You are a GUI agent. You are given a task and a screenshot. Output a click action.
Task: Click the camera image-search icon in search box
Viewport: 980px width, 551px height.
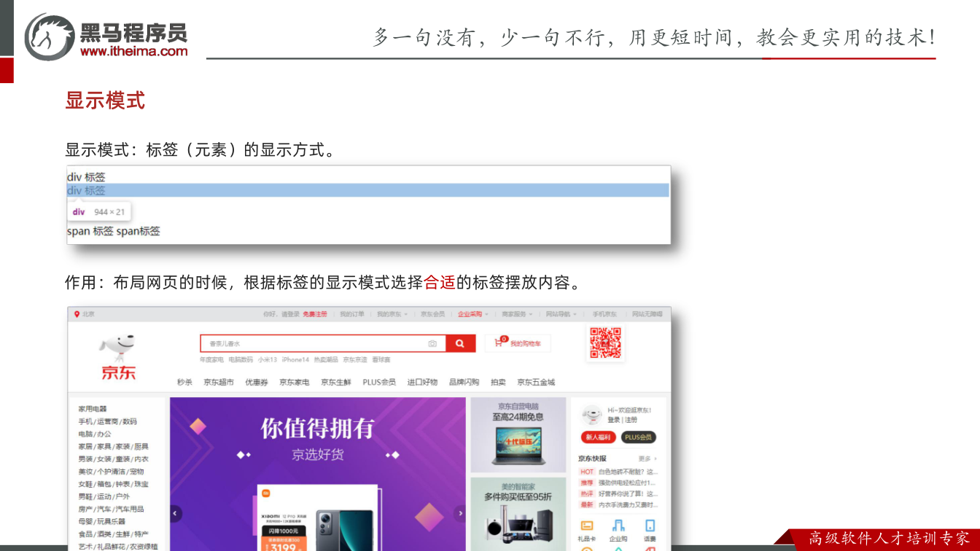[432, 343]
